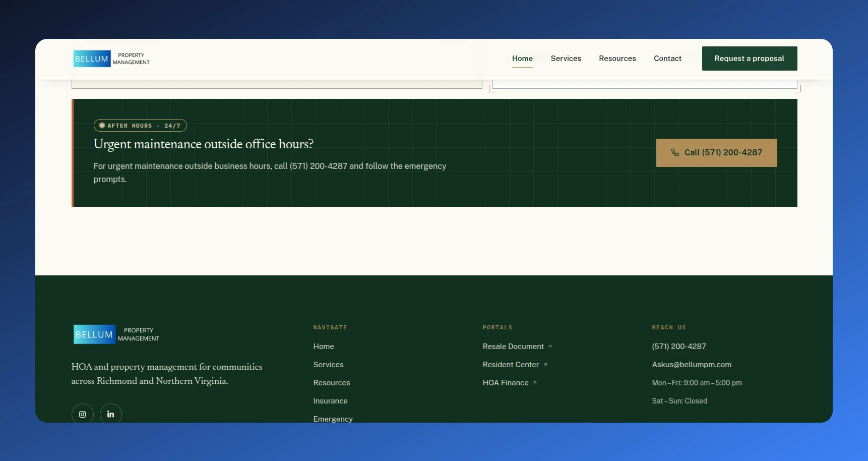The image size is (868, 461).
Task: Click the Urgent maintenance outside office hours heading
Action: point(203,144)
